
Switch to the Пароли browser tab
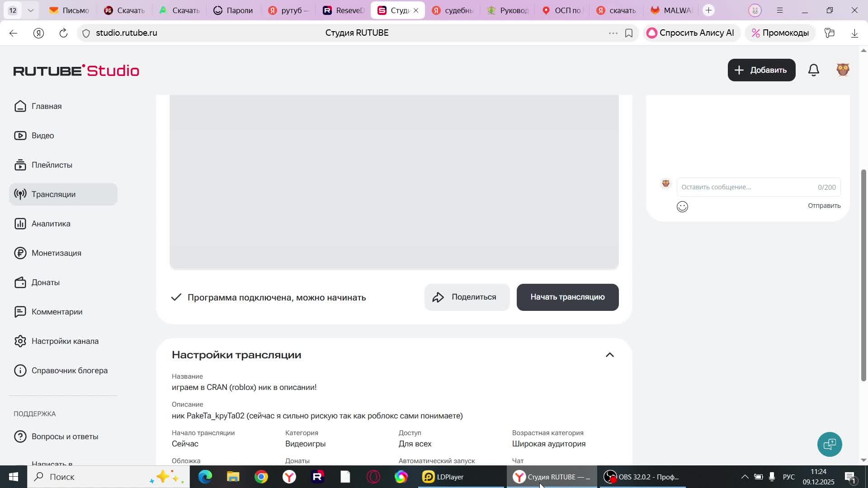pyautogui.click(x=233, y=9)
